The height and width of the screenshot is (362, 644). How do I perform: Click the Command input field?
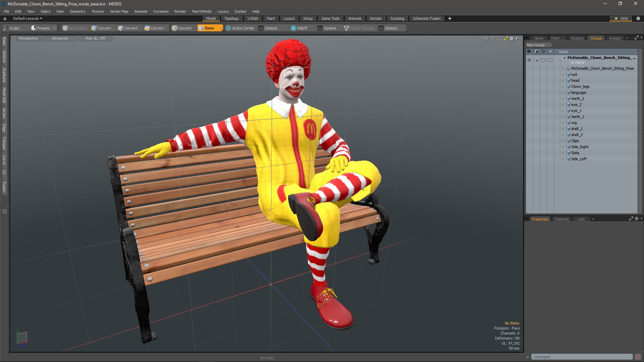pyautogui.click(x=582, y=357)
